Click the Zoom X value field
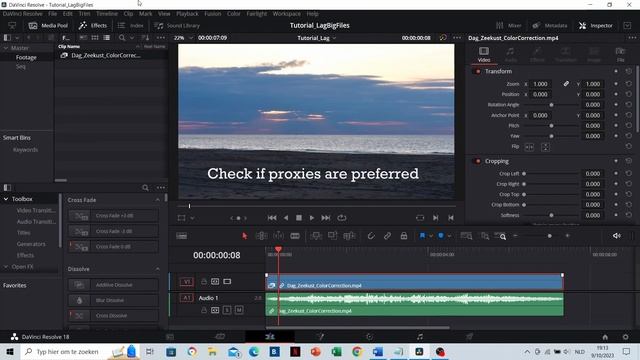The width and height of the screenshot is (640, 360). point(540,84)
